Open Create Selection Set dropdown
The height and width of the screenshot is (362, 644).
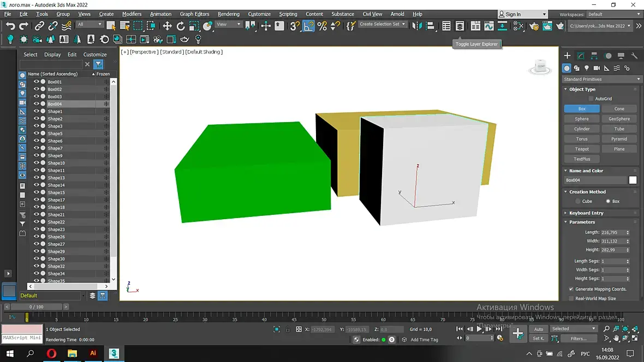coord(382,24)
